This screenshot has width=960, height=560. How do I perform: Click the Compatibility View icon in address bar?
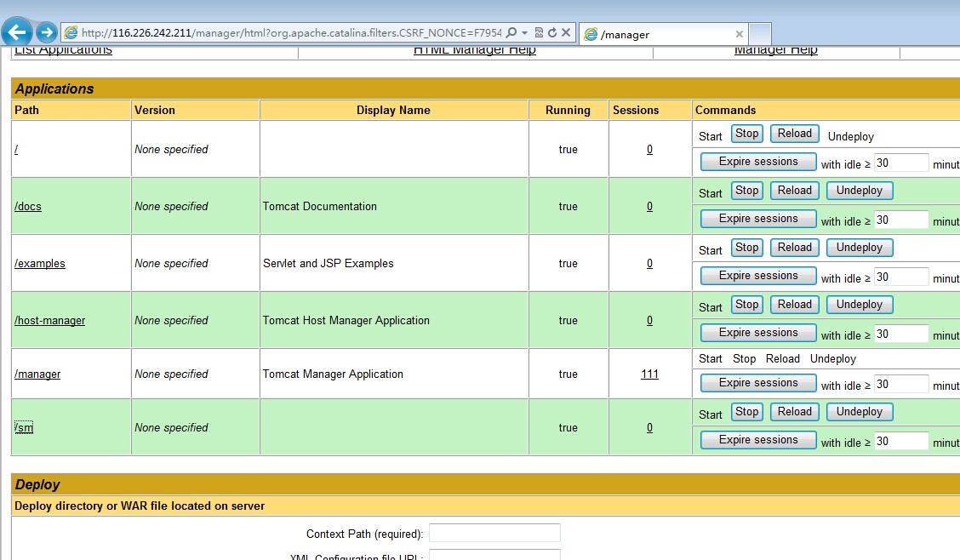pos(539,32)
